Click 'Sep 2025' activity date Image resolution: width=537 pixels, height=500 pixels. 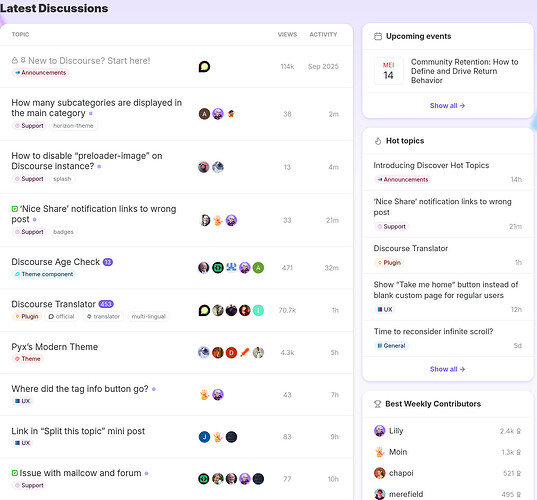[323, 66]
